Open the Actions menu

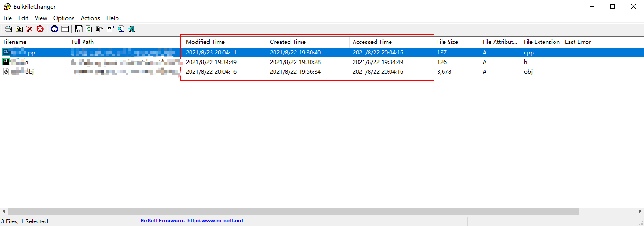coord(90,18)
